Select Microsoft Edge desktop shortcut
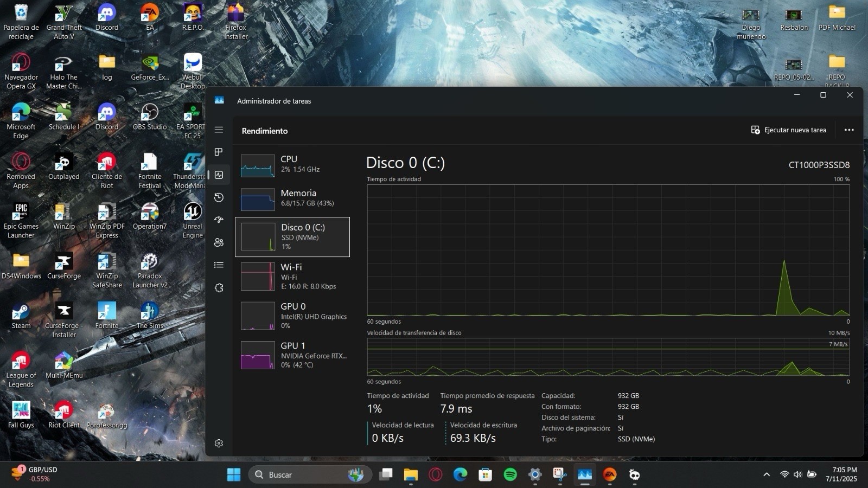This screenshot has height=488, width=868. [x=21, y=121]
